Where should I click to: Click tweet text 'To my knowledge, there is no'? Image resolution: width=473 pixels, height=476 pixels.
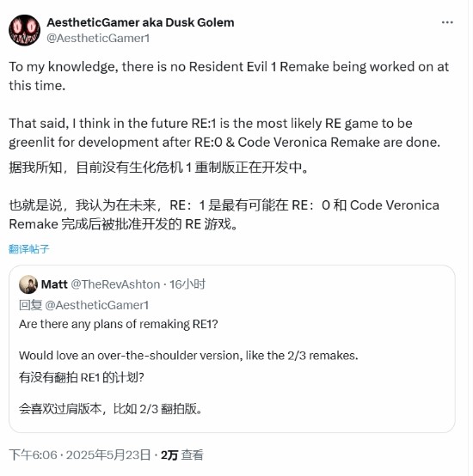point(229,76)
